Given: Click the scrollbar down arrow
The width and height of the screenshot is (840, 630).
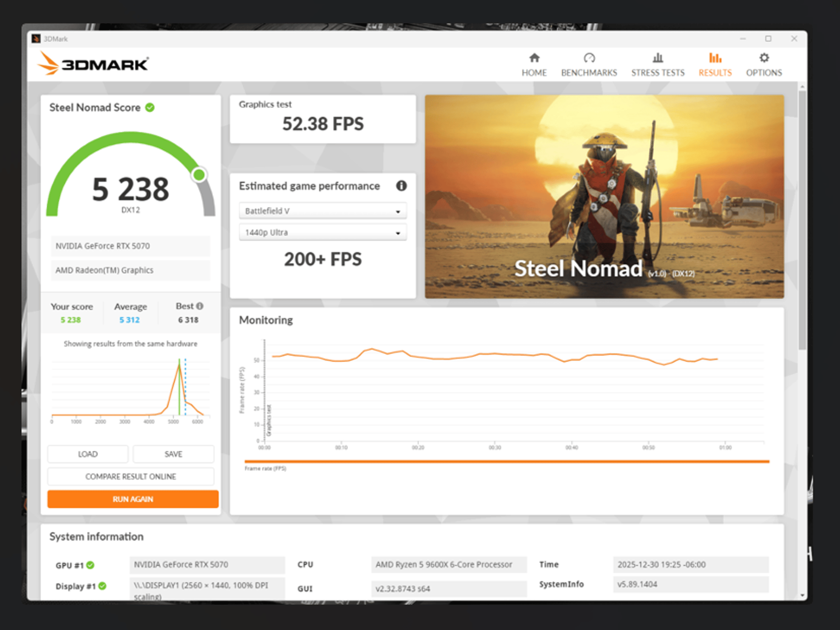Looking at the screenshot, I should pos(802,595).
